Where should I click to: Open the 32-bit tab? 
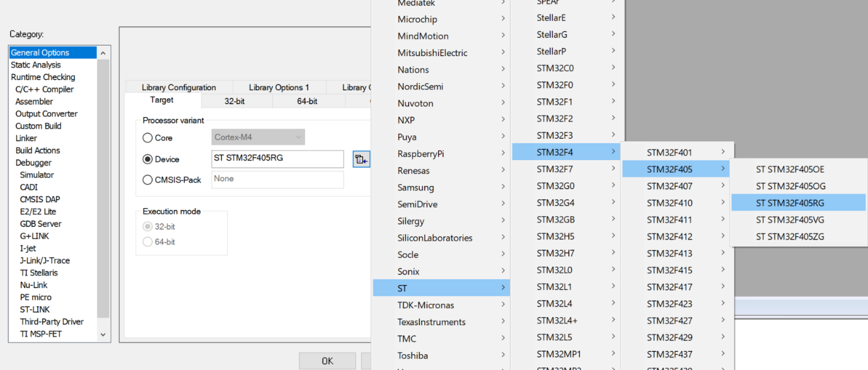point(234,101)
